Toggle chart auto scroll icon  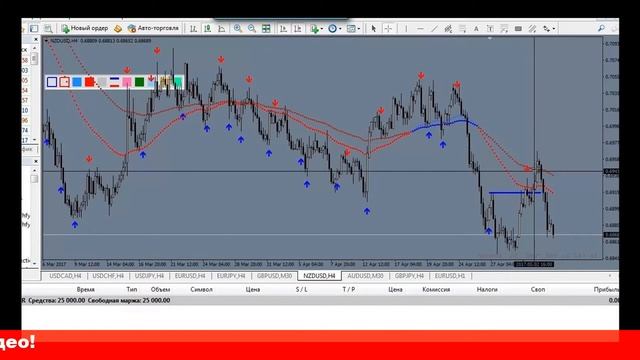tap(283, 29)
